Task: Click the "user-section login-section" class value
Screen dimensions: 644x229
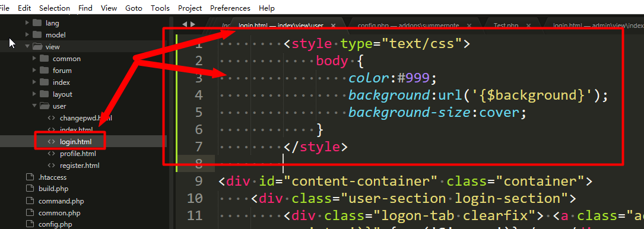Action: click(458, 199)
